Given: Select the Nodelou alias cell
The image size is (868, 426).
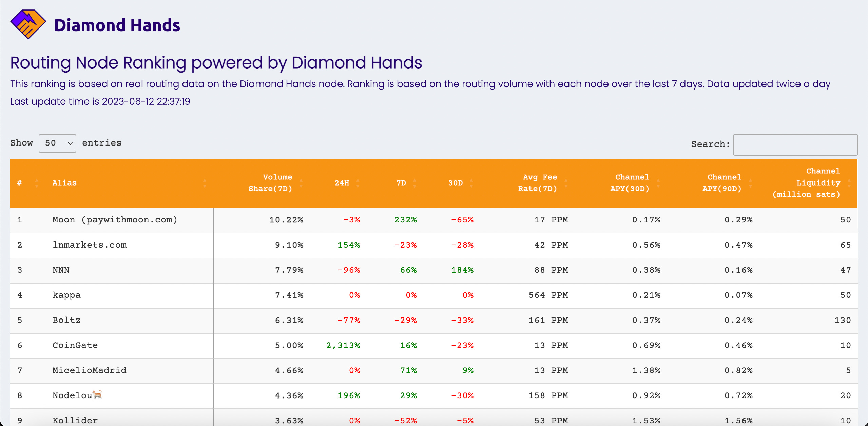Looking at the screenshot, I should (129, 396).
